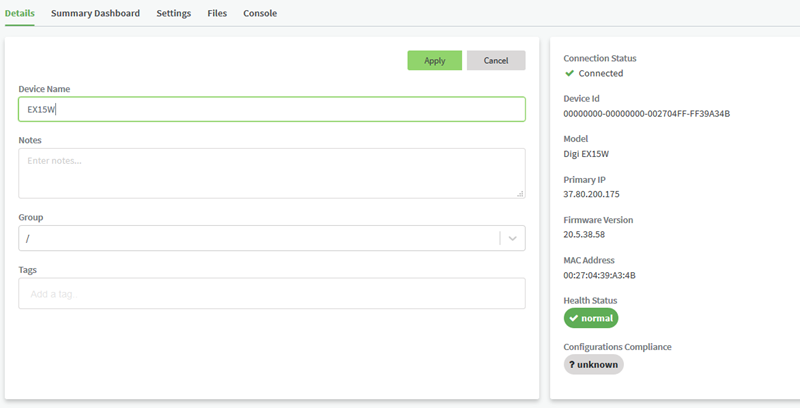800x408 pixels.
Task: Select the Details tab
Action: 20,13
